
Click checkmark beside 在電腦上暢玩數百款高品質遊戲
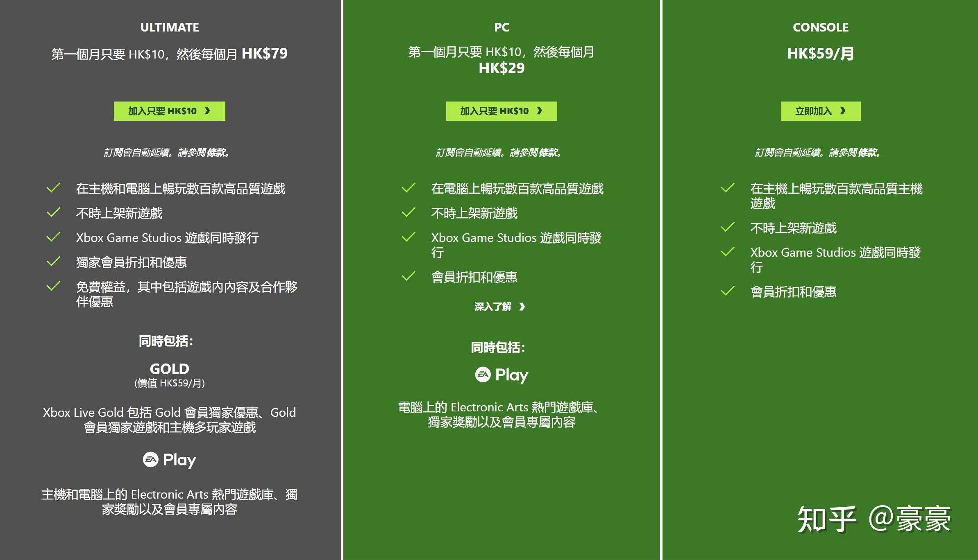coord(408,188)
